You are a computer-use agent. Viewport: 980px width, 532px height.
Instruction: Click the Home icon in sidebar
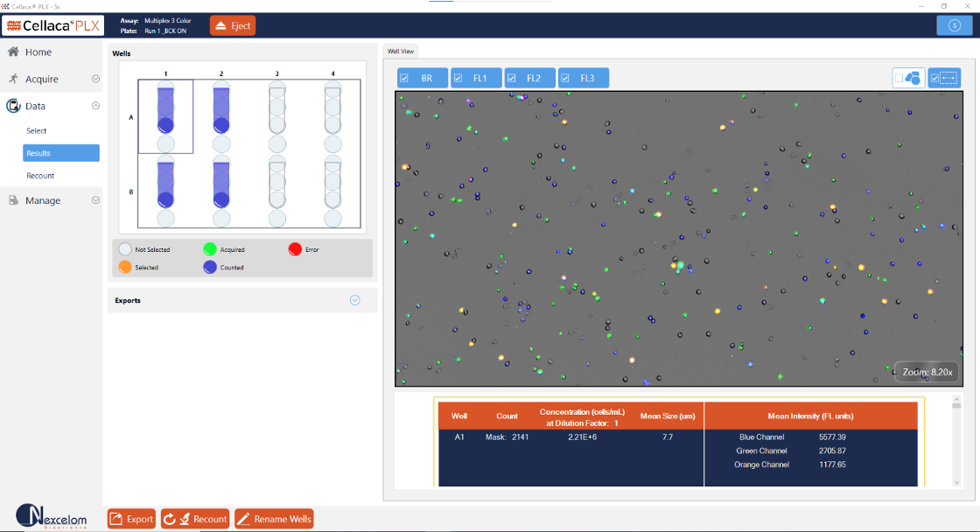tap(14, 52)
